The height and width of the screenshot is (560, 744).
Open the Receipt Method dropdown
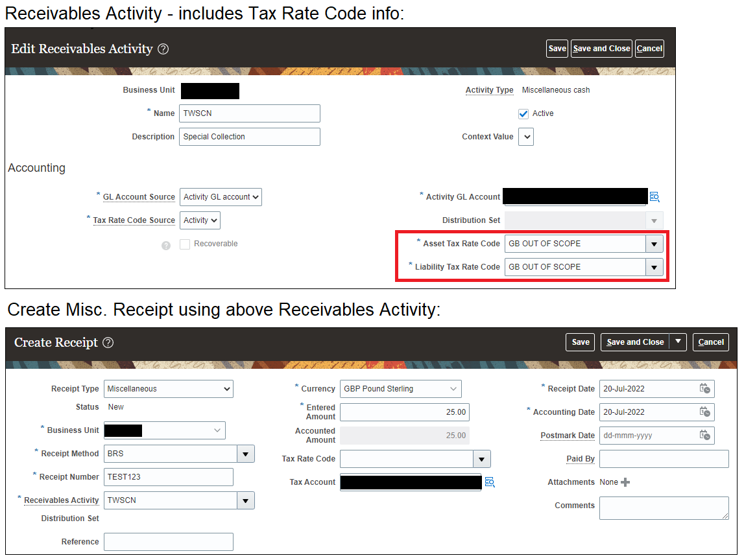pyautogui.click(x=246, y=453)
